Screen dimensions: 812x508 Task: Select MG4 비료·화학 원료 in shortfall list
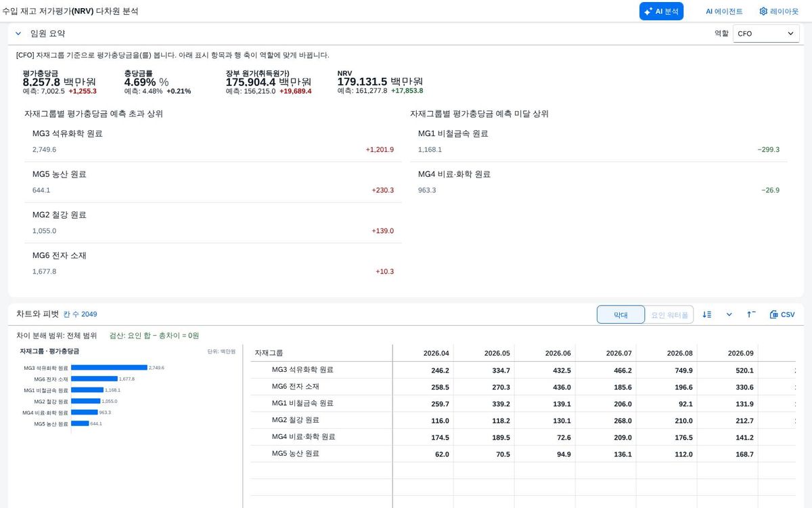pyautogui.click(x=599, y=182)
